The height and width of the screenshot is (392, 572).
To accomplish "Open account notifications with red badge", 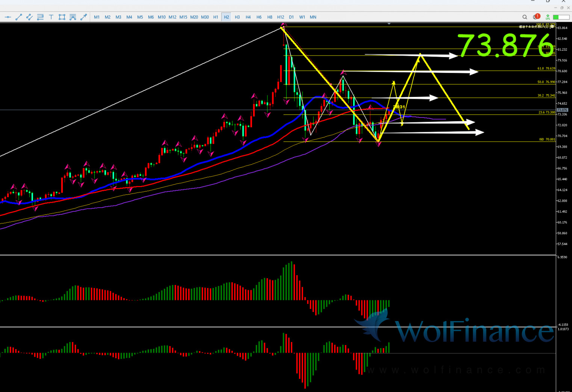I will [536, 17].
